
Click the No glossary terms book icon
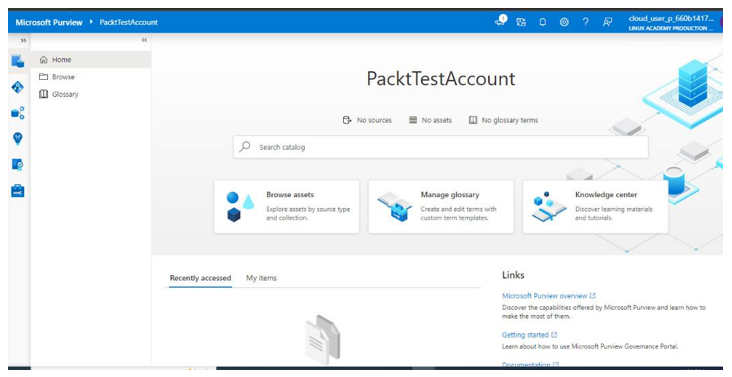point(473,120)
